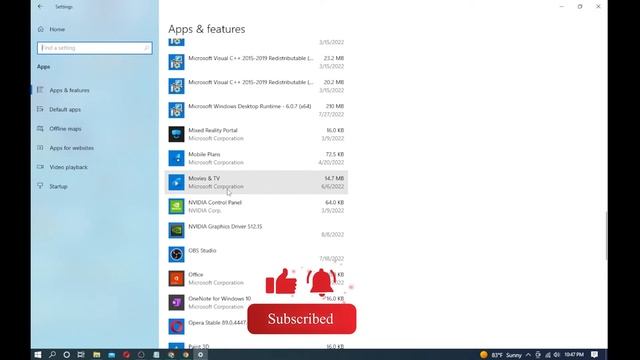Select Movies & TV entry text
The image size is (640, 360).
pos(204,178)
